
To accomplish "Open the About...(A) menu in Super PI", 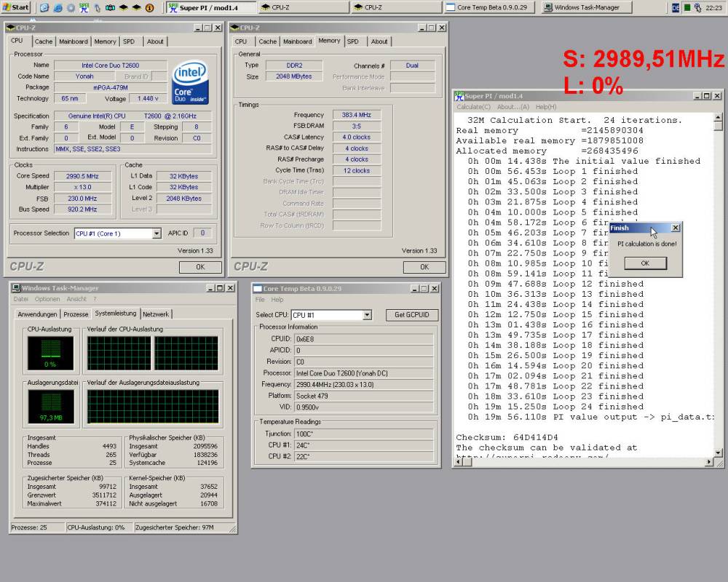I will (513, 107).
